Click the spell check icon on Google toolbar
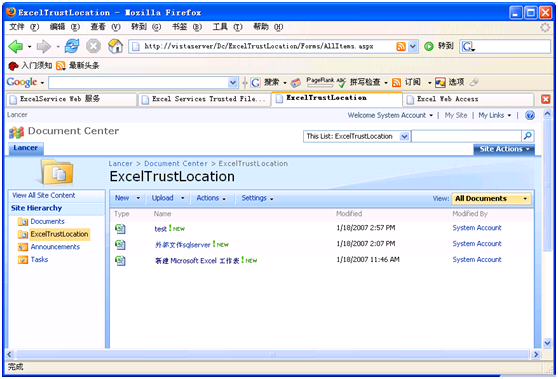 341,83
